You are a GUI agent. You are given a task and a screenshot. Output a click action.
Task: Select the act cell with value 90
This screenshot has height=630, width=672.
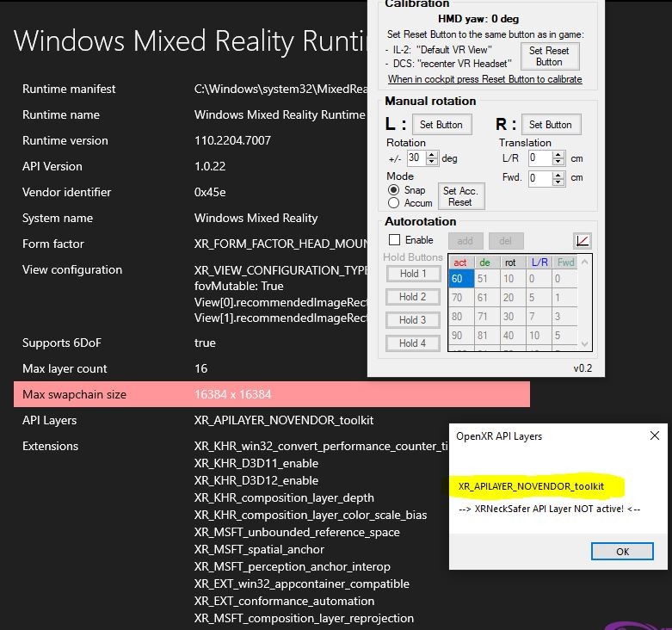[x=461, y=335]
